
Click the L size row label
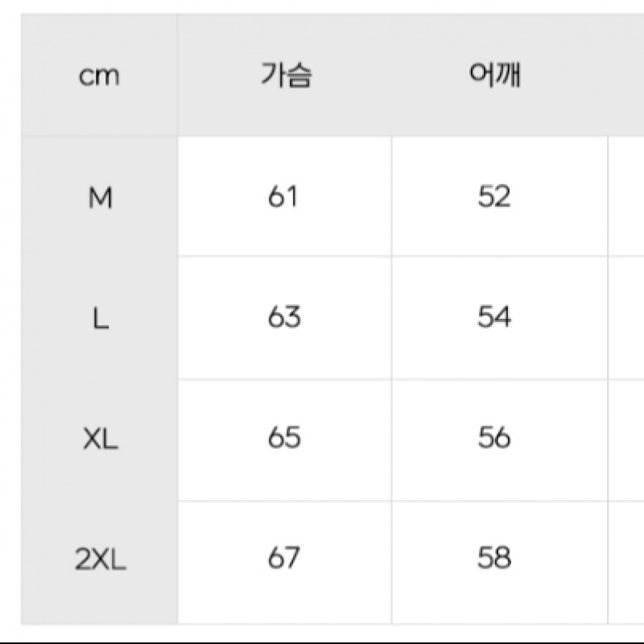pos(99,319)
